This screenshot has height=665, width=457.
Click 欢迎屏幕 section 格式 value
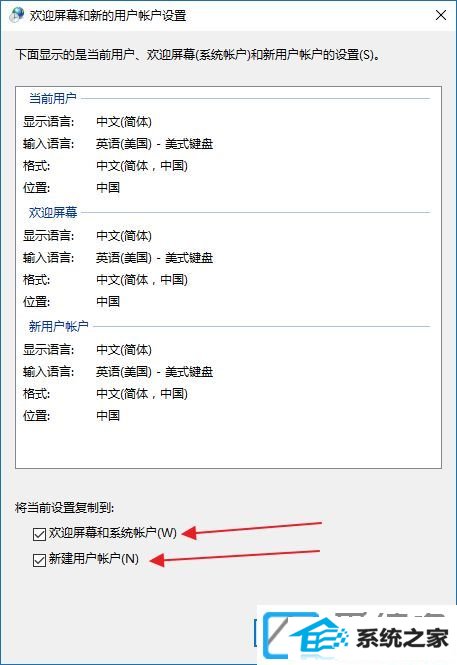[142, 279]
